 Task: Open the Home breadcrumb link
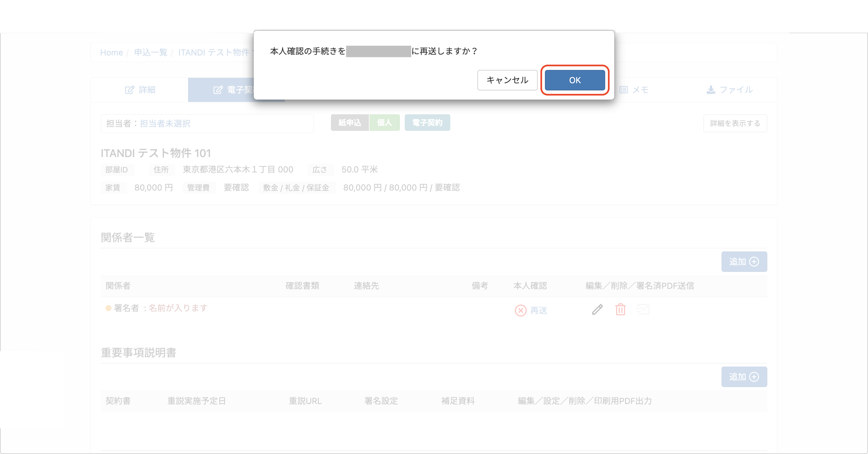click(112, 52)
